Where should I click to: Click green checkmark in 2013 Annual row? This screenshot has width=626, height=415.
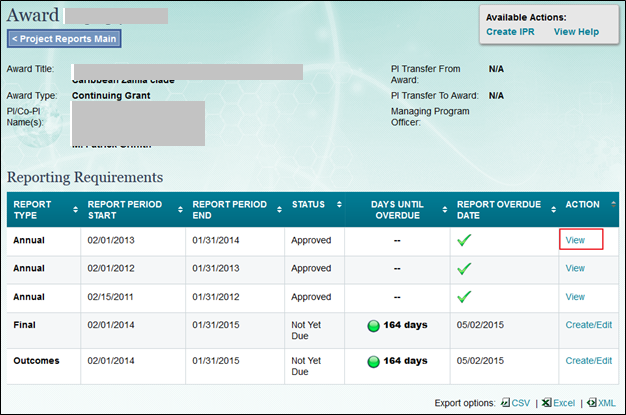coord(465,240)
